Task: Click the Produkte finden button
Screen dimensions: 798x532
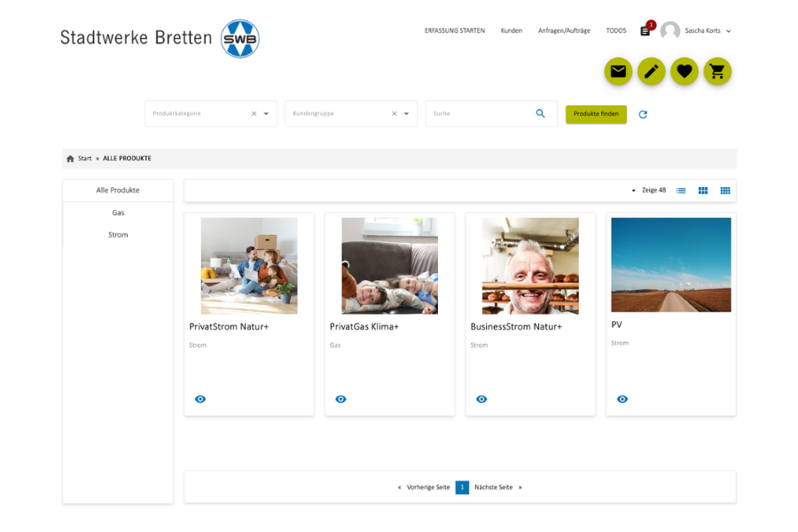Action: coord(596,114)
